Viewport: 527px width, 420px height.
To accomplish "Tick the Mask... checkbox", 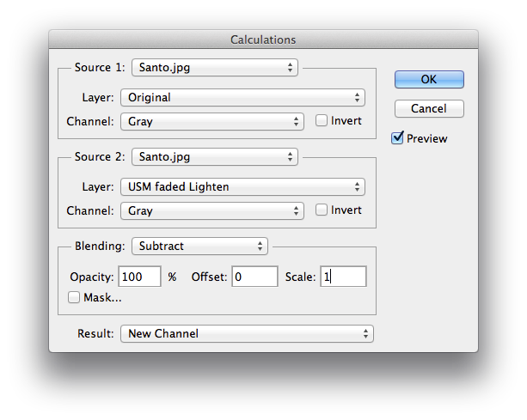I will 74,297.
